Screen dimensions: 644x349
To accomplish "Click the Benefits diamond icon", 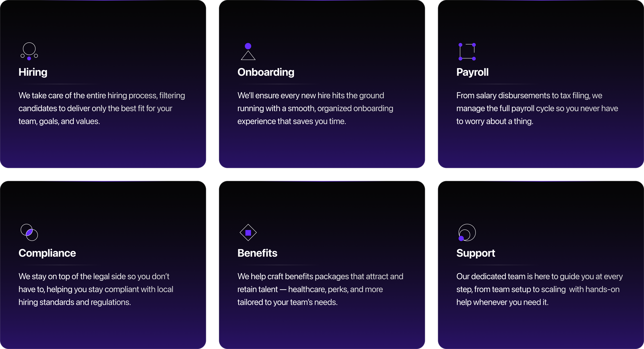I will 248,232.
